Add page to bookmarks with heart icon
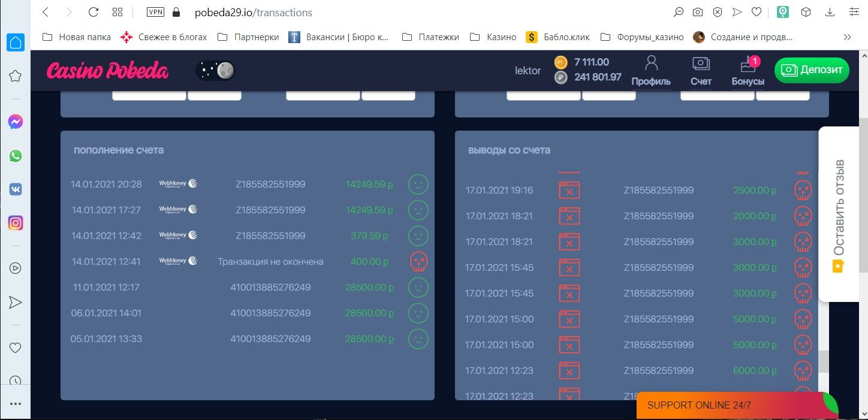The height and width of the screenshot is (420, 868). pyautogui.click(x=757, y=12)
